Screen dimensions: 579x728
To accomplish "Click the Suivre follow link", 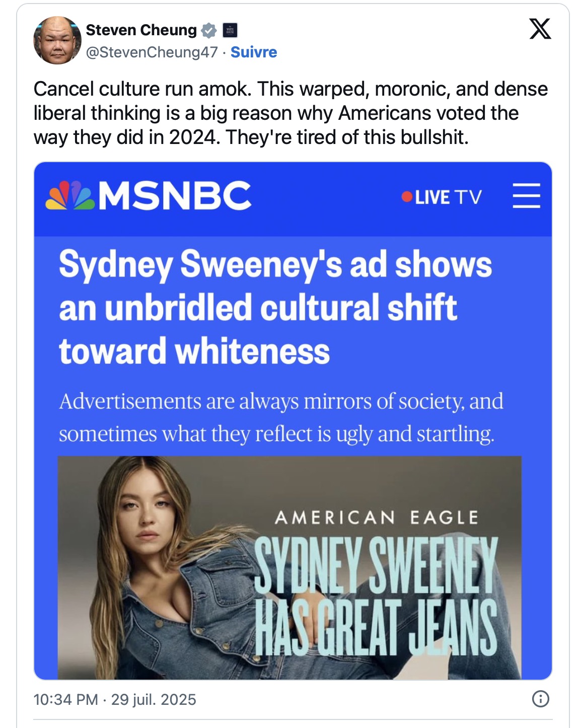I will click(x=254, y=52).
